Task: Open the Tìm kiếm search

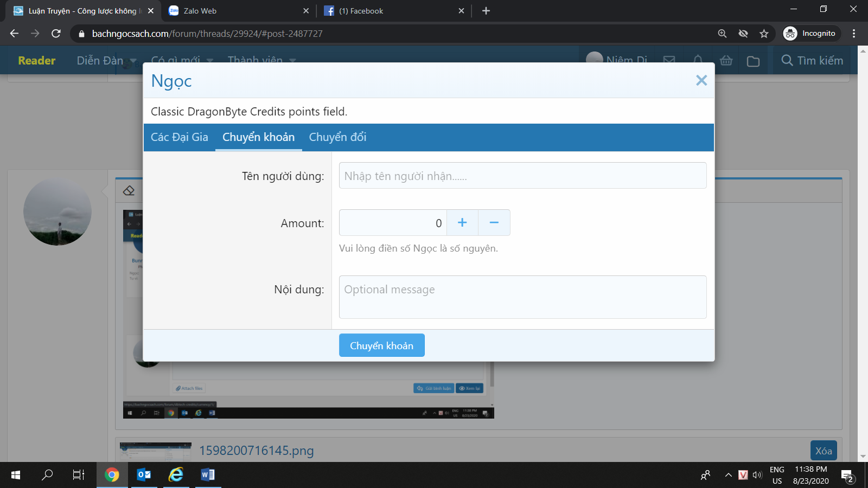Action: [x=812, y=61]
